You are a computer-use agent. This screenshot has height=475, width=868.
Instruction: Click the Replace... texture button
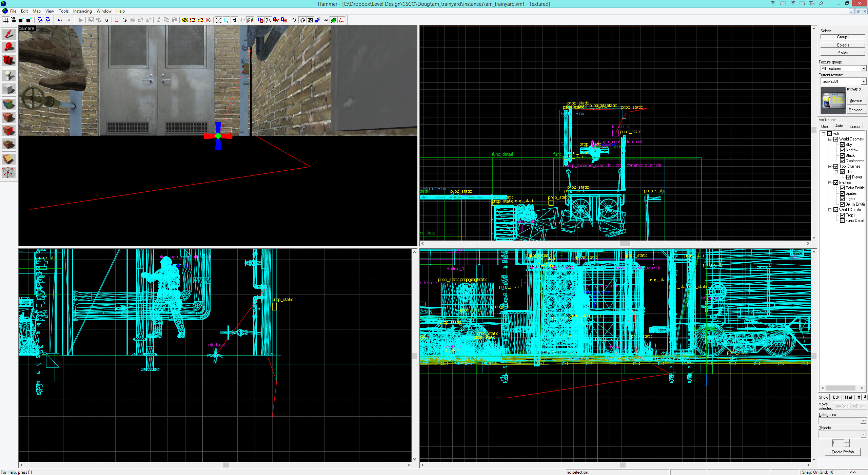[856, 110]
